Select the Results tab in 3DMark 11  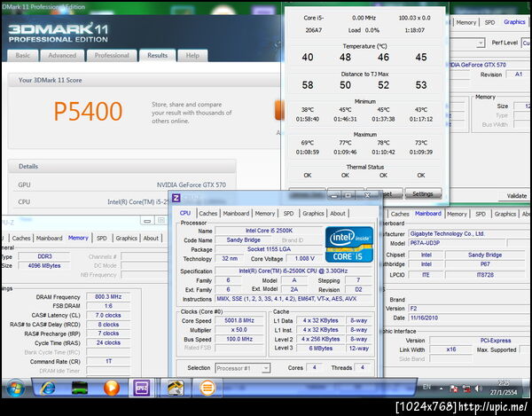pos(158,55)
